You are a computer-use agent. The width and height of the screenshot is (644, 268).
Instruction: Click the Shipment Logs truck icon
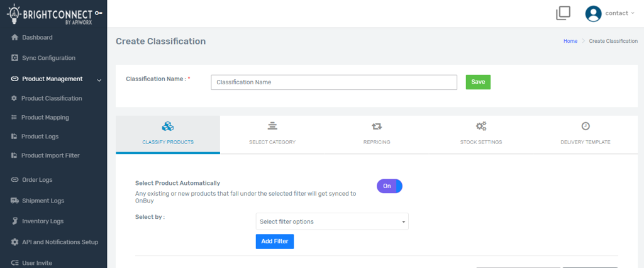click(15, 201)
